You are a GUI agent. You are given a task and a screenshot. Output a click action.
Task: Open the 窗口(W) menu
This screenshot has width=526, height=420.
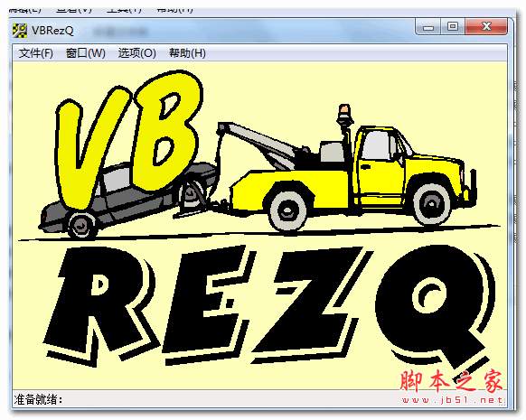coord(86,53)
